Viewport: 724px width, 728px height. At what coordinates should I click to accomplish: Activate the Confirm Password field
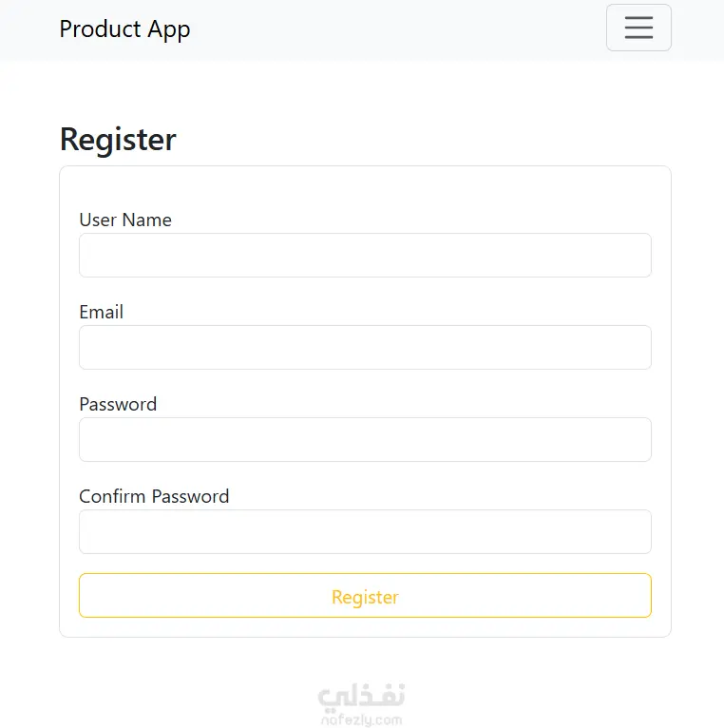coord(365,532)
